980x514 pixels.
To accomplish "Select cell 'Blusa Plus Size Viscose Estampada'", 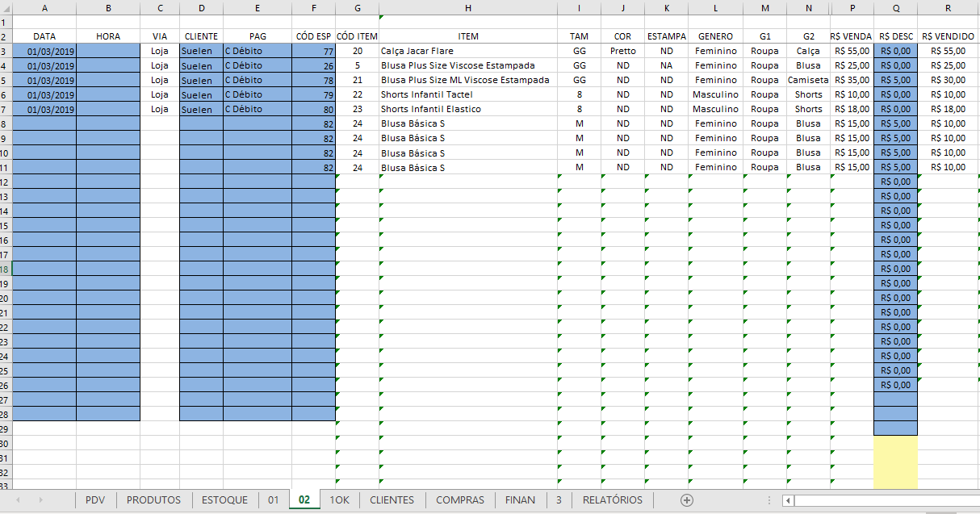I will (x=468, y=65).
